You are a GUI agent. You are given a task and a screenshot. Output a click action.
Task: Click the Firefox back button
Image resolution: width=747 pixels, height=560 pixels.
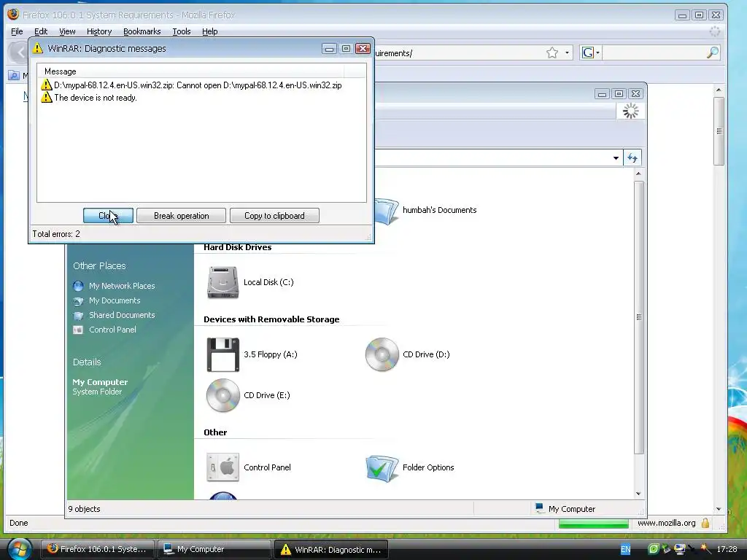tap(18, 52)
